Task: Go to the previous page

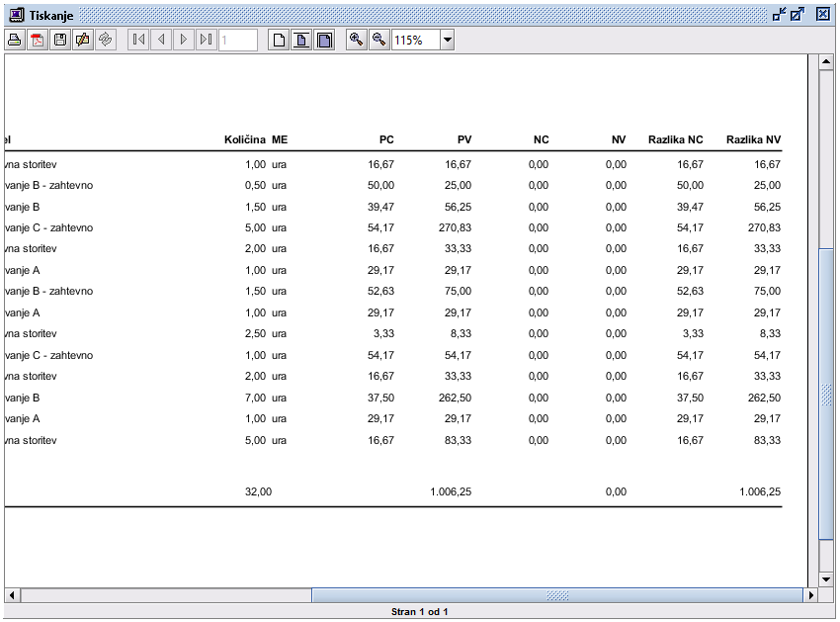Action: [x=161, y=40]
